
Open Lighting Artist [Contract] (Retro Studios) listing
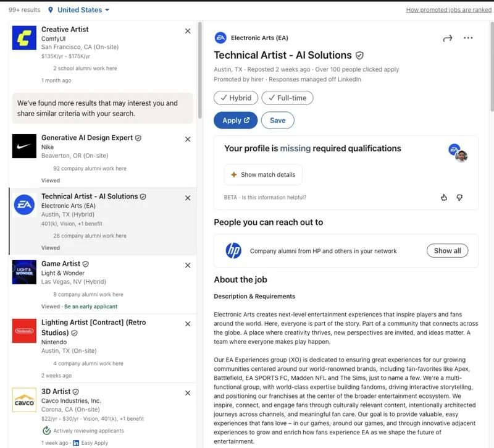(x=94, y=328)
